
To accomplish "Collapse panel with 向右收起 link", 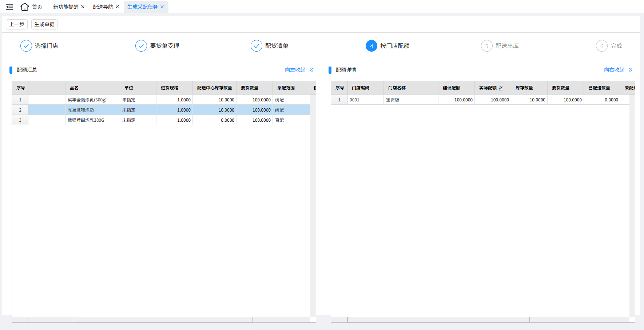I will pos(614,70).
